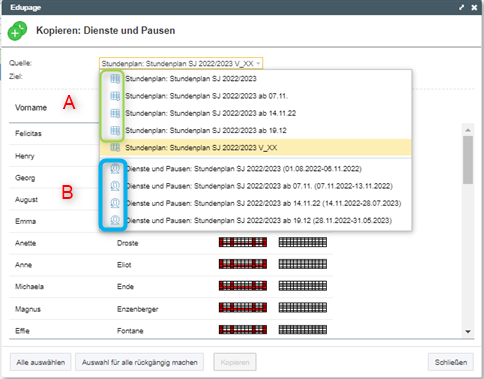The image size is (484, 379).
Task: Open the Quelle dropdown
Action: click(x=181, y=63)
